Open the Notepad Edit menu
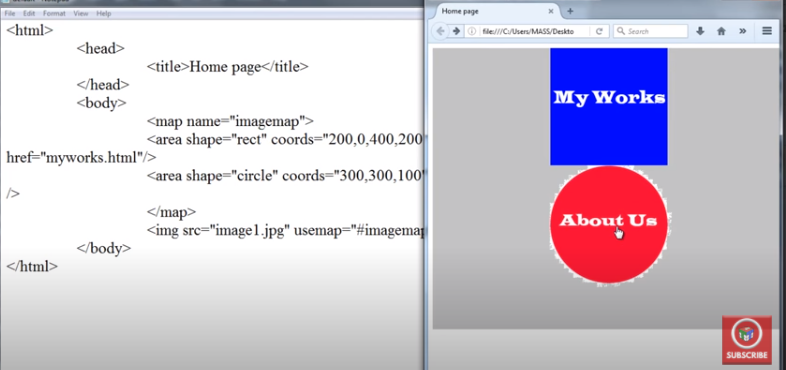 point(29,14)
